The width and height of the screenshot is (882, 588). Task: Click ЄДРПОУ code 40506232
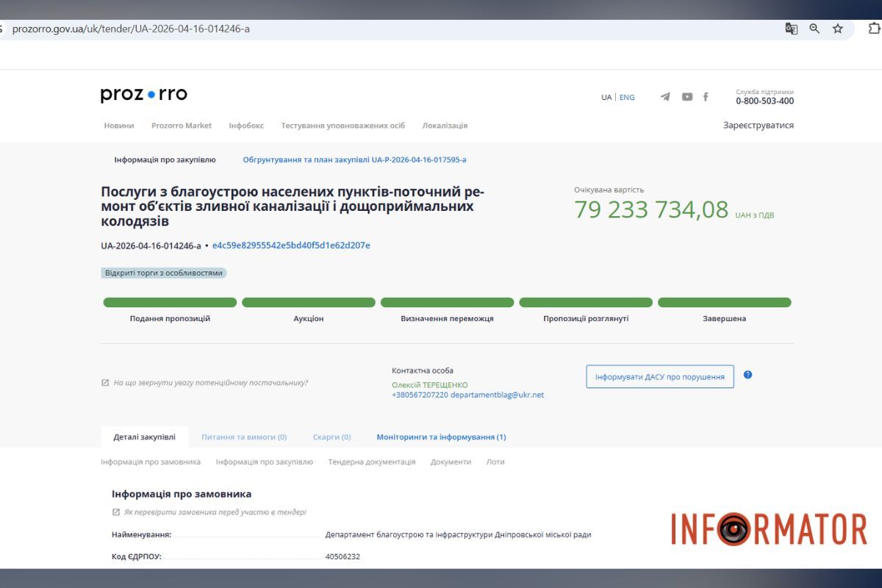tap(343, 556)
